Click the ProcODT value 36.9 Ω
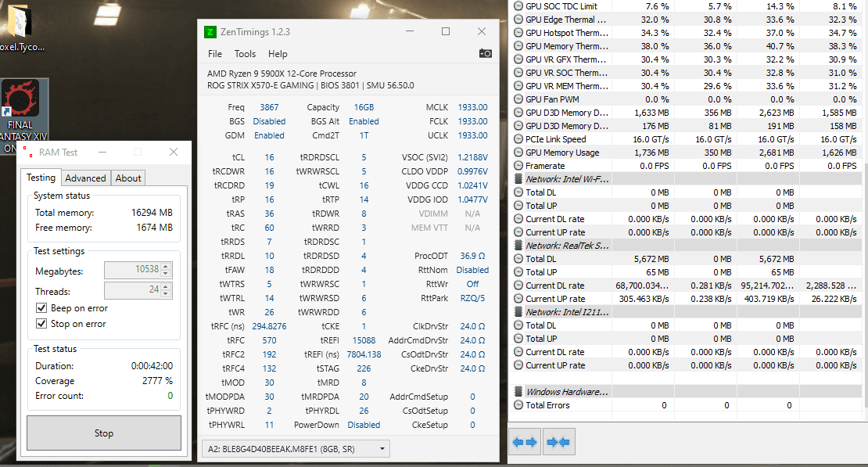868x467 pixels. point(472,256)
